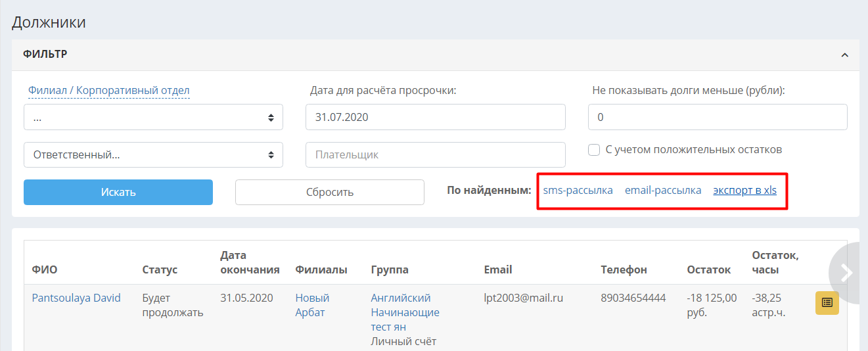
Task: Open the Новый Арбат branch link
Action: (312, 305)
